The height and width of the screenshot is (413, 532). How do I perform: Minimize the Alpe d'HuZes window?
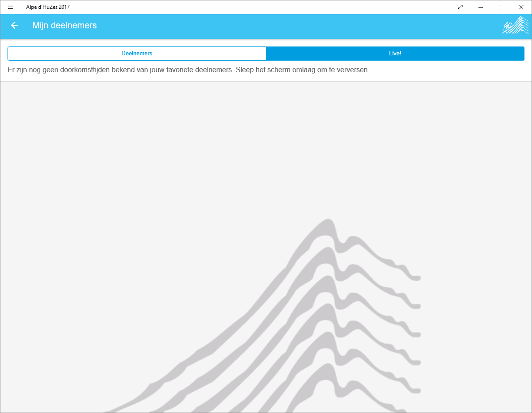(x=481, y=7)
